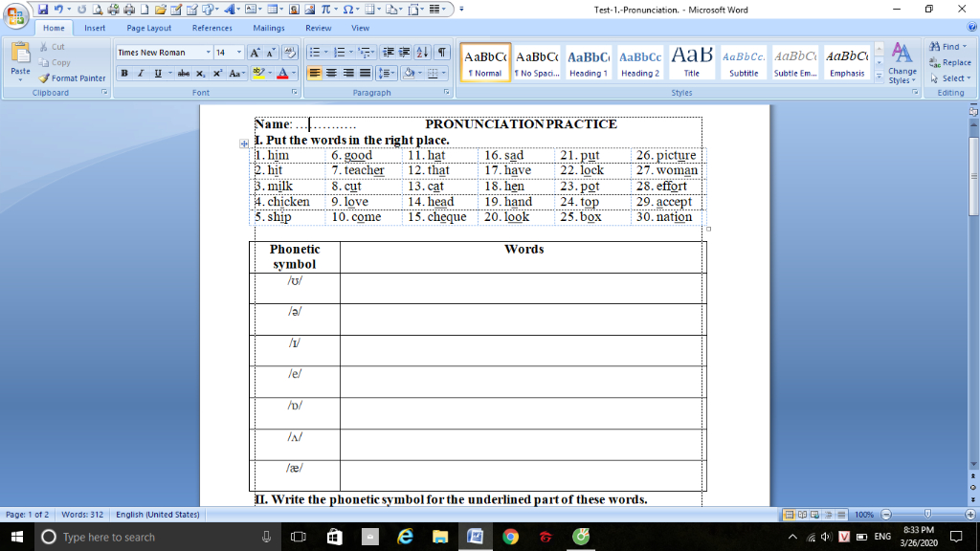The image size is (980, 551).
Task: Apply the red font color button
Action: (x=282, y=73)
